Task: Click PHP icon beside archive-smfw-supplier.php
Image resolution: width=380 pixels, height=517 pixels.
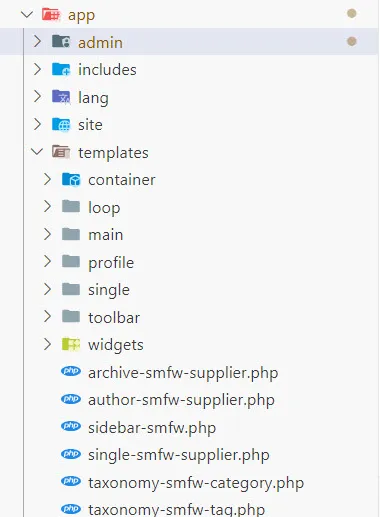Action: (71, 371)
